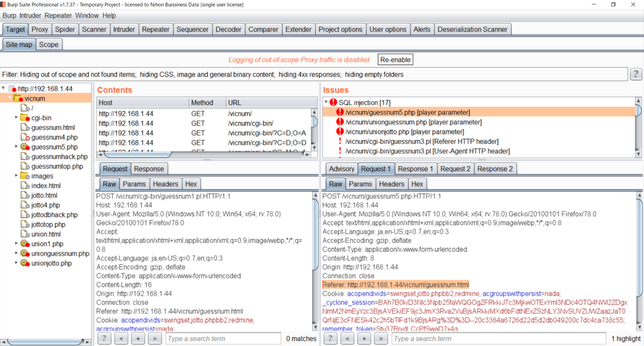
Task: Open the Advisory tab in Issues
Action: click(341, 169)
